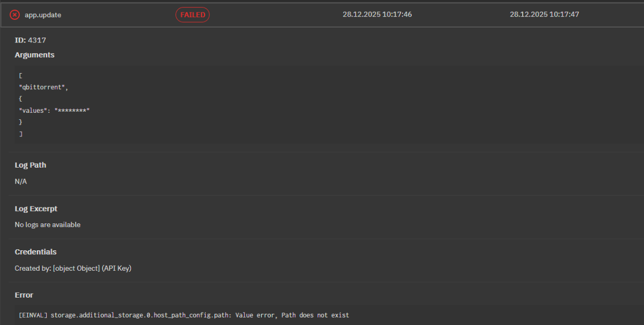Click the "Created by" API Key text

point(73,268)
